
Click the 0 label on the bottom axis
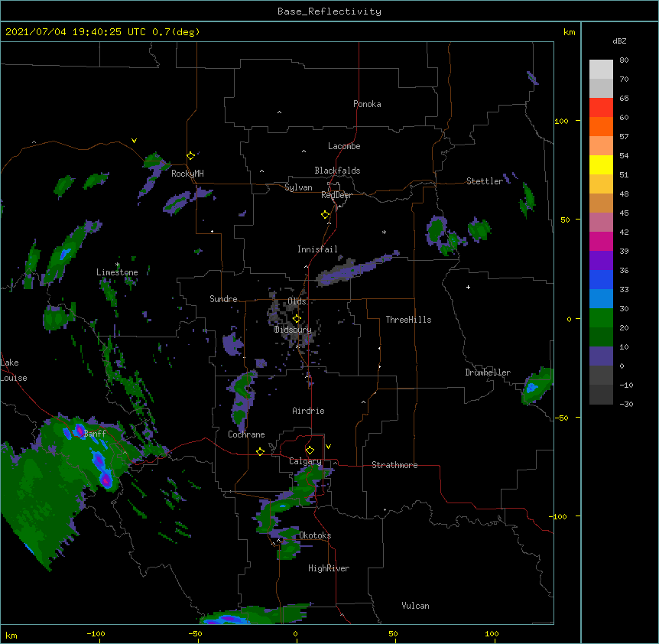click(295, 633)
